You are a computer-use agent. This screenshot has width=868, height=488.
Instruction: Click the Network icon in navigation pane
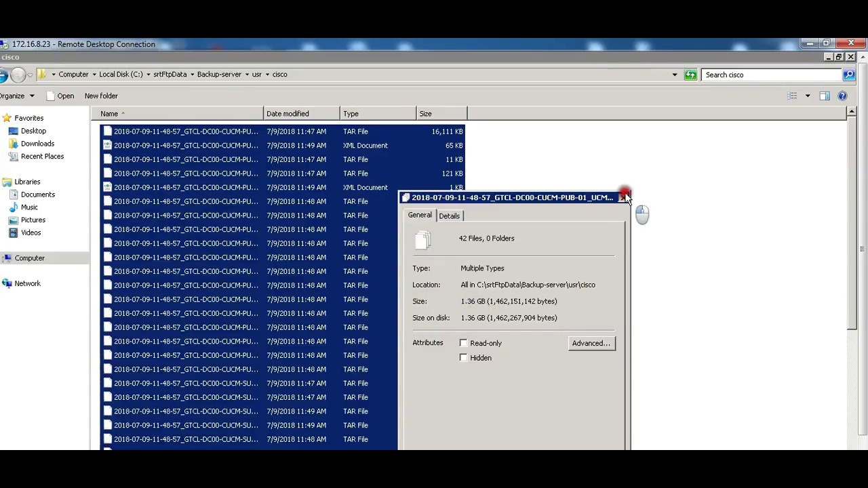(7, 283)
